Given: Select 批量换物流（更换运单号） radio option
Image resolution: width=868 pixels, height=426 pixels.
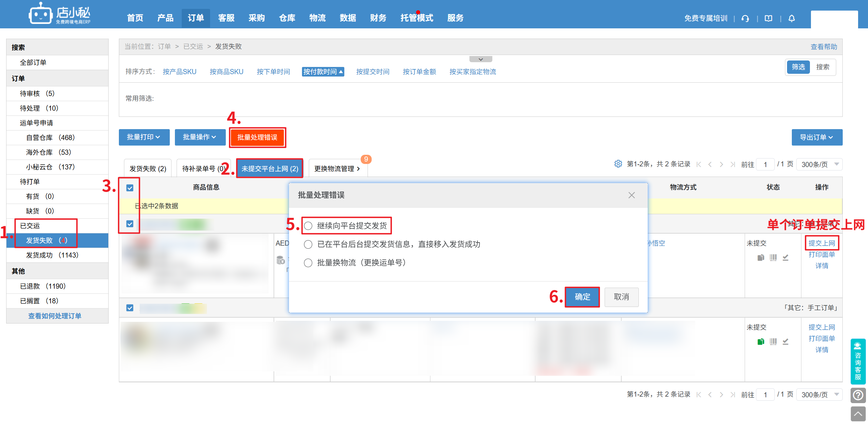Looking at the screenshot, I should [308, 263].
